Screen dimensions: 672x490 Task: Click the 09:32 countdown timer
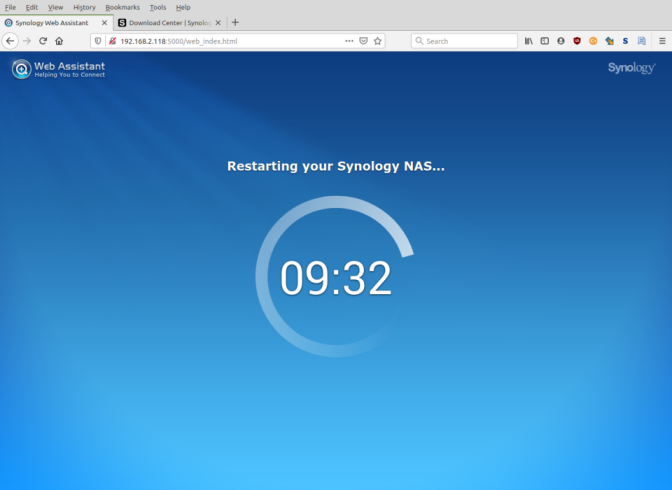pyautogui.click(x=336, y=278)
